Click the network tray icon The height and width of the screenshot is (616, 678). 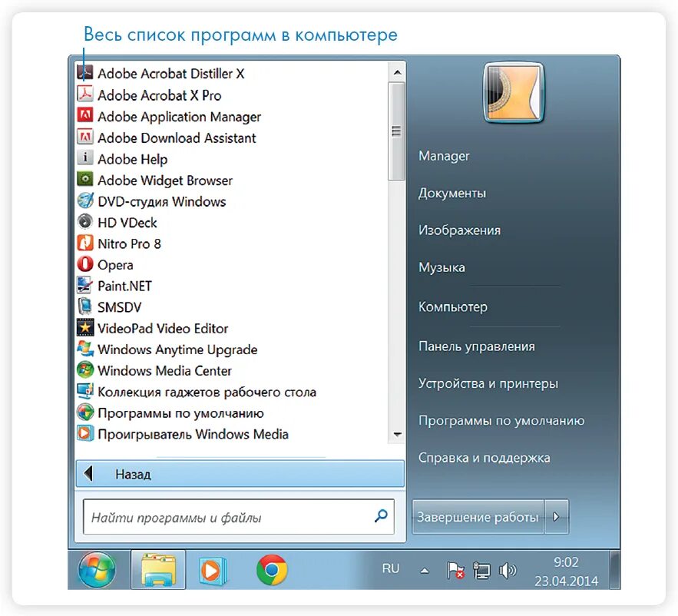click(x=481, y=571)
